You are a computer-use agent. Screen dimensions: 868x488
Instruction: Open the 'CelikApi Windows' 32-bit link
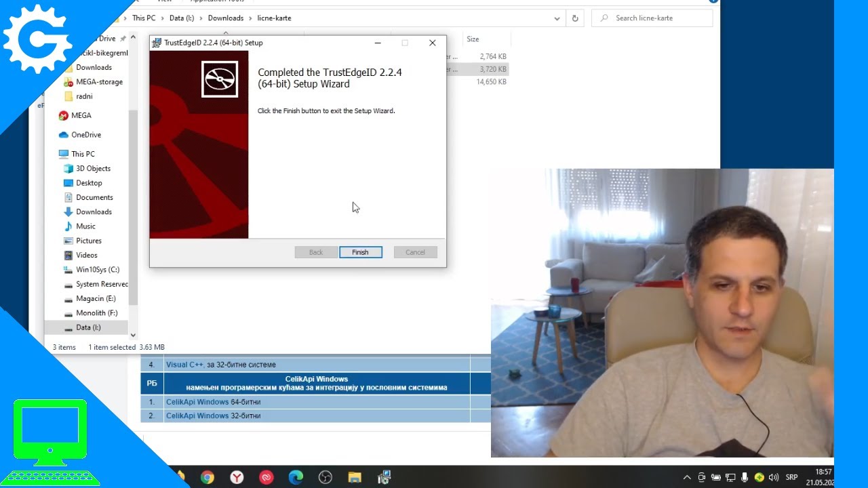tap(197, 416)
